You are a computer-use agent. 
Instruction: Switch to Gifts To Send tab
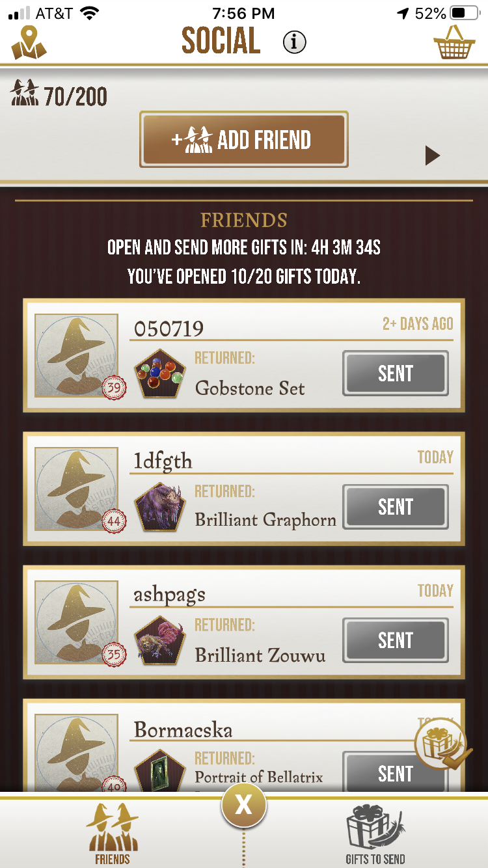(x=375, y=834)
